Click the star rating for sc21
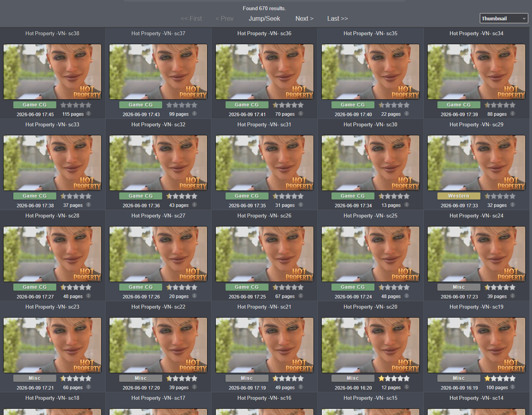The height and width of the screenshot is (415, 532). coord(288,378)
